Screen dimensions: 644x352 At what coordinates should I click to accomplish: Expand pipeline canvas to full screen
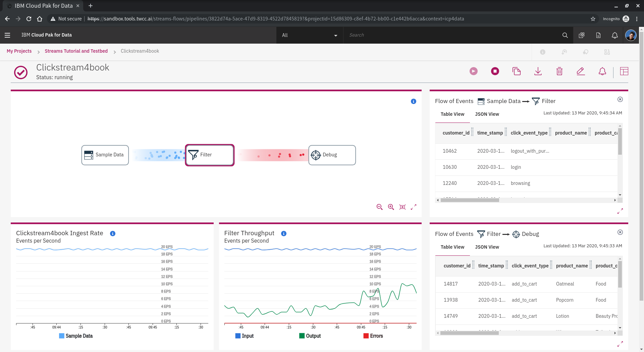point(414,207)
